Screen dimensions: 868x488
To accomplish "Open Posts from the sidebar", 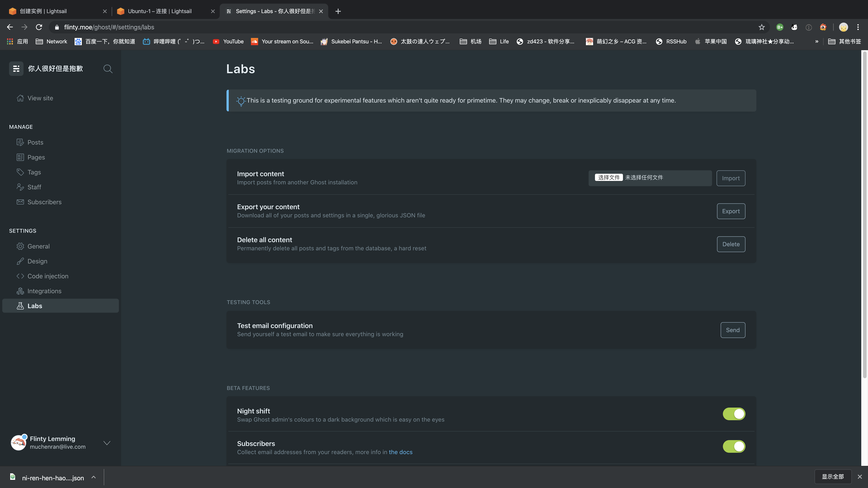I will [x=35, y=143].
